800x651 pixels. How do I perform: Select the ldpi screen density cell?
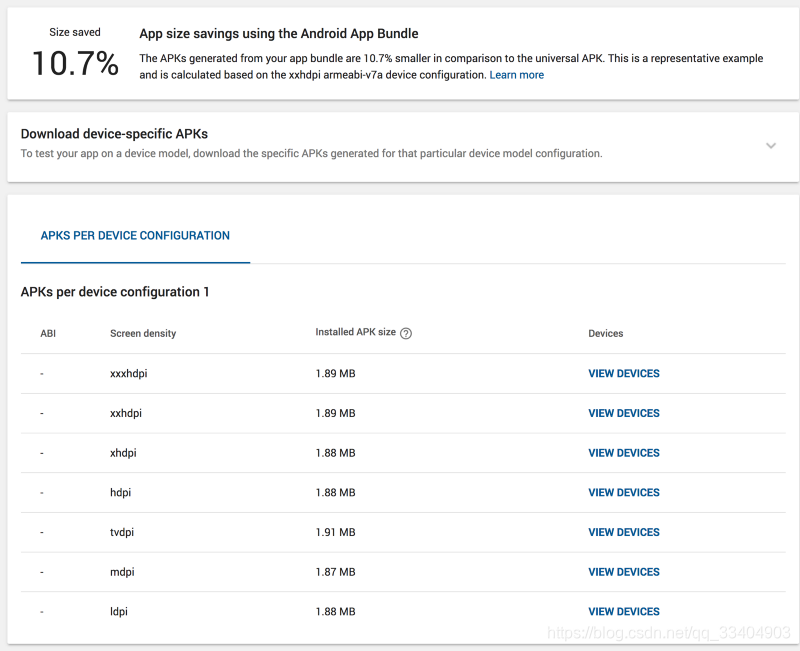[119, 612]
